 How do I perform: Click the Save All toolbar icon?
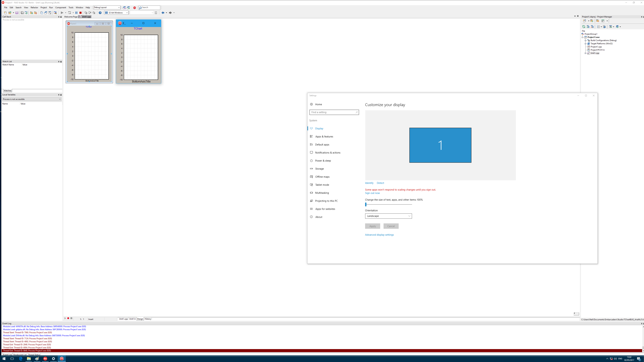click(22, 13)
